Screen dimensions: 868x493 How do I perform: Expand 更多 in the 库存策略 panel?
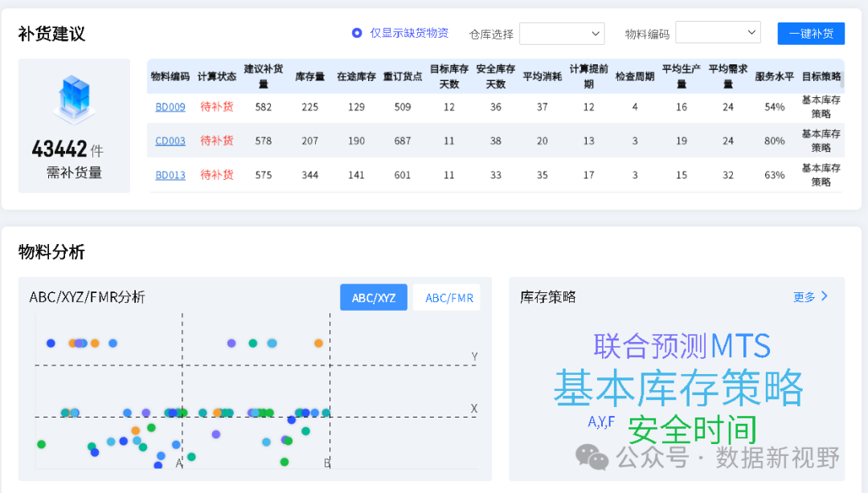tap(809, 296)
